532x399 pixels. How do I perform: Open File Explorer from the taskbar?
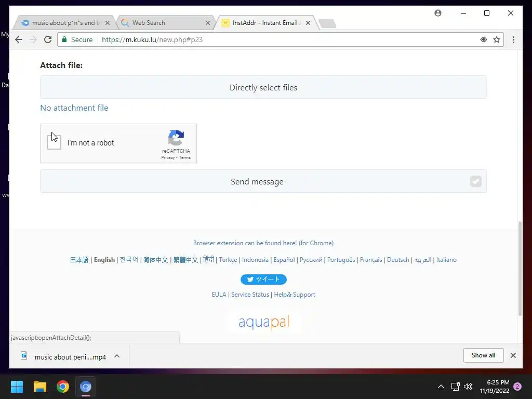pos(39,387)
